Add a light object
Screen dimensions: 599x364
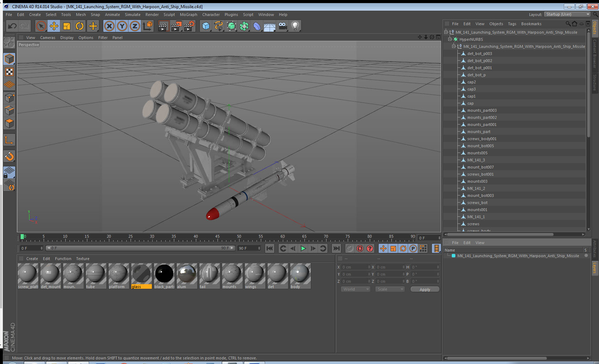pos(295,26)
